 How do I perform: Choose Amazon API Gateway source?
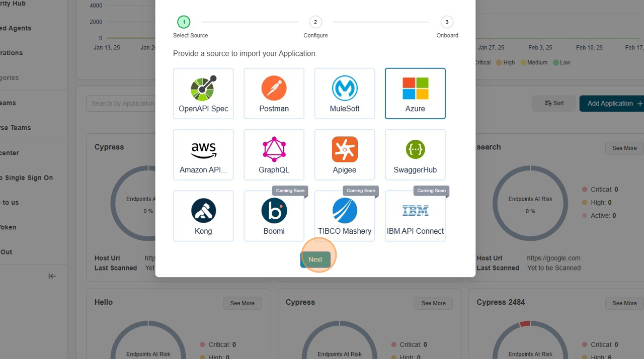(203, 155)
